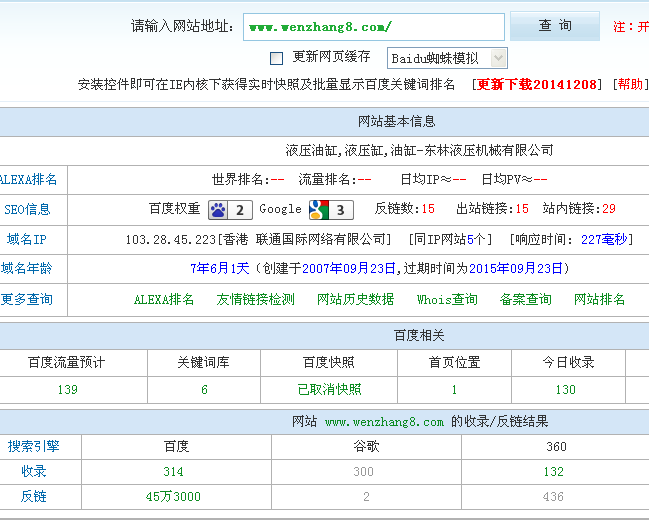Open 网站历史数据 link
The width and height of the screenshot is (649, 525).
[x=355, y=299]
